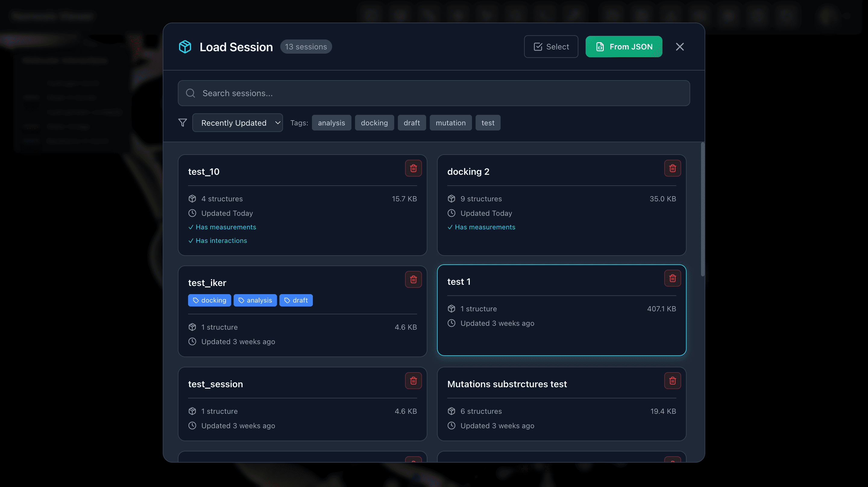
Task: Delete the test_10 session
Action: [414, 168]
